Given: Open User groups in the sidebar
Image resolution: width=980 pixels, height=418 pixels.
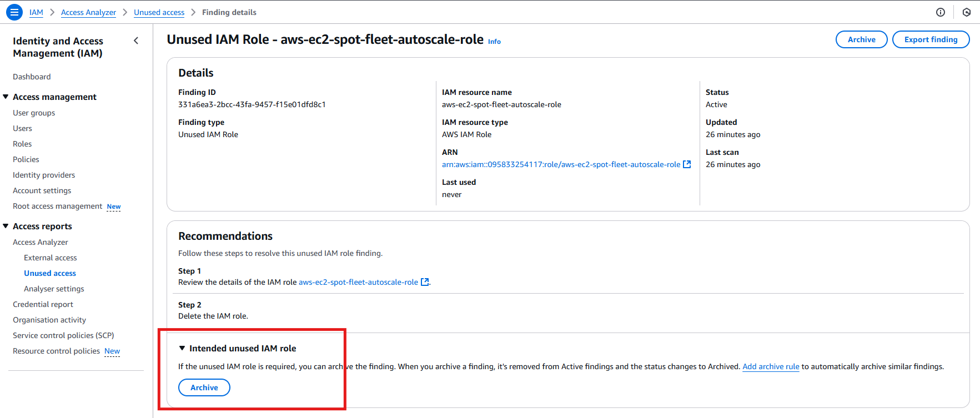Looking at the screenshot, I should (x=34, y=113).
